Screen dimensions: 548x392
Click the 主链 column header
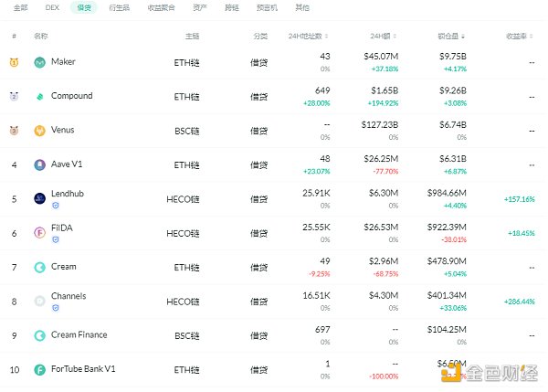(192, 36)
